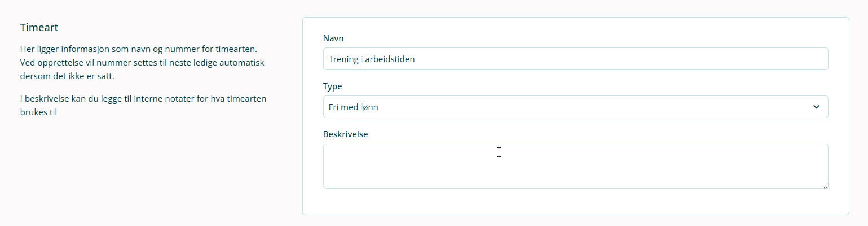Click the Type field label
The height and width of the screenshot is (226, 868).
pos(333,86)
